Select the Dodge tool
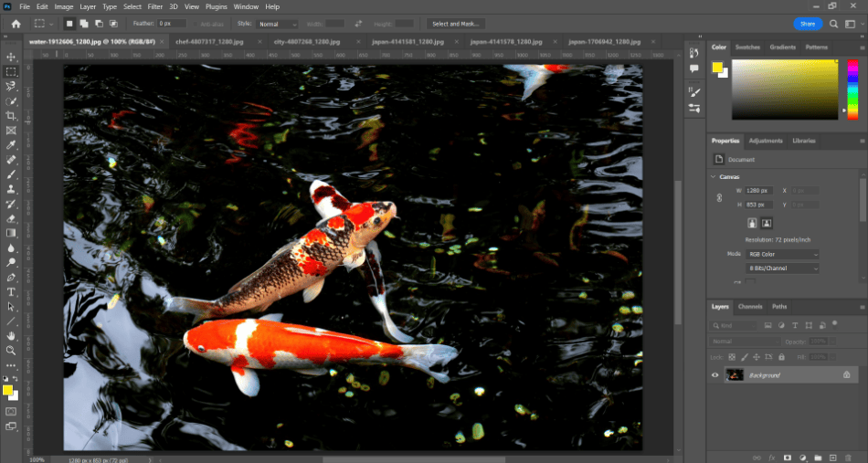The height and width of the screenshot is (463, 868). pos(11,262)
